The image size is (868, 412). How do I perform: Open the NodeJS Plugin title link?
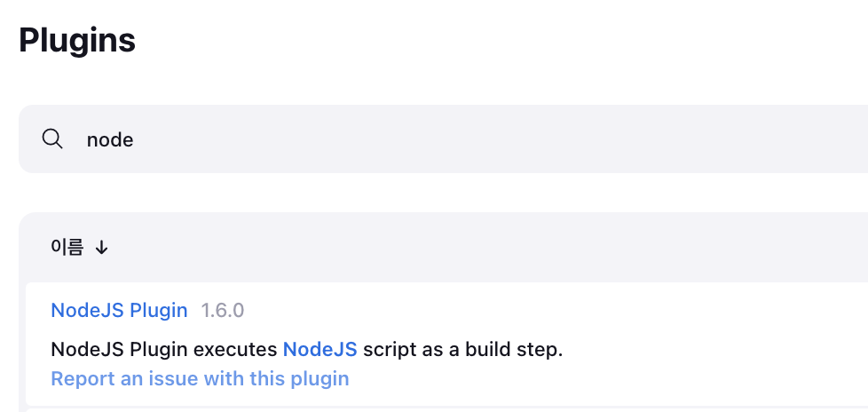click(119, 310)
